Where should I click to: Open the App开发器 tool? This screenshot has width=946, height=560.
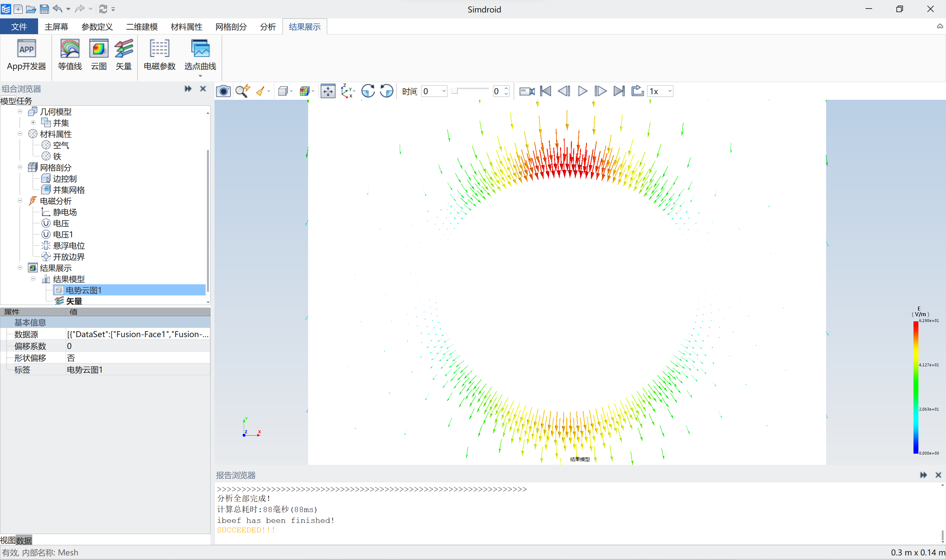(x=26, y=55)
